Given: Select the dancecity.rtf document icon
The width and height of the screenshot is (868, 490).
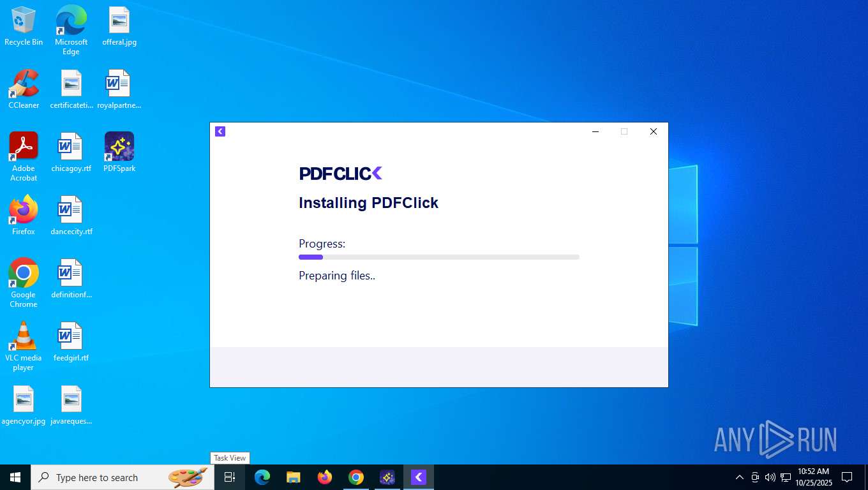Looking at the screenshot, I should [x=71, y=216].
